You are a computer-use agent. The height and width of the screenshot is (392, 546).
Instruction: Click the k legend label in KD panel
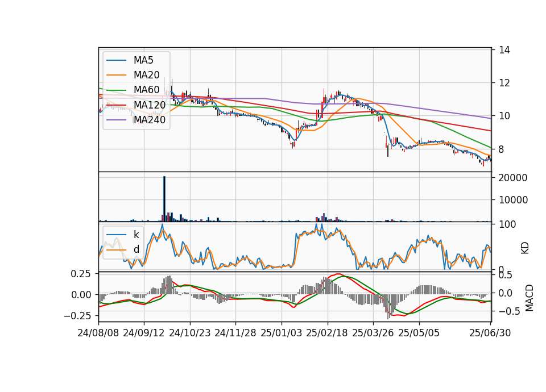click(x=136, y=235)
